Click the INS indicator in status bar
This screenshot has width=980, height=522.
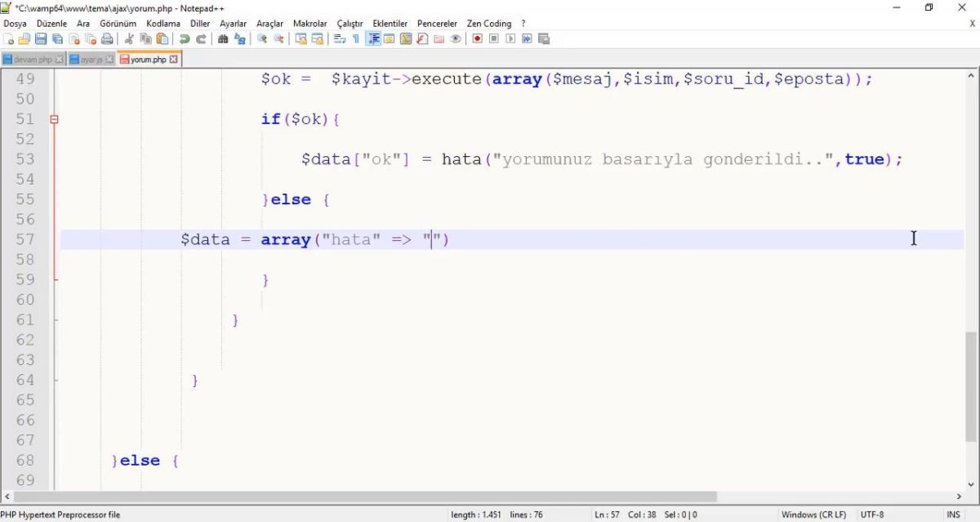tap(953, 515)
